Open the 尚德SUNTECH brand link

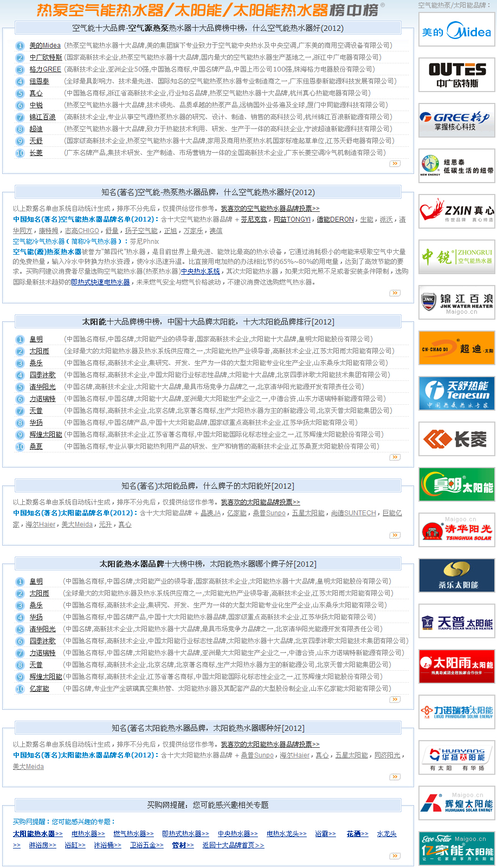(353, 513)
